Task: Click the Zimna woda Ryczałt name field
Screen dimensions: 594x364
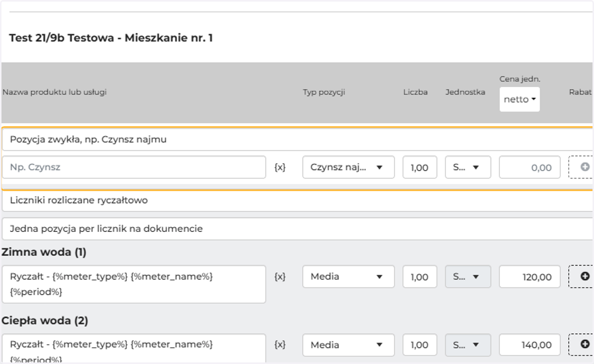Action: click(x=134, y=284)
